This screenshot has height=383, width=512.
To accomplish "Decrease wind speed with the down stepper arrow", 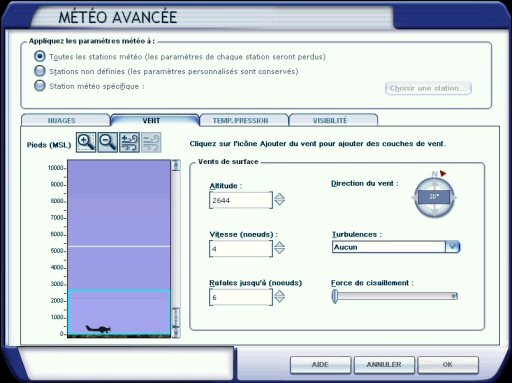I will [279, 251].
